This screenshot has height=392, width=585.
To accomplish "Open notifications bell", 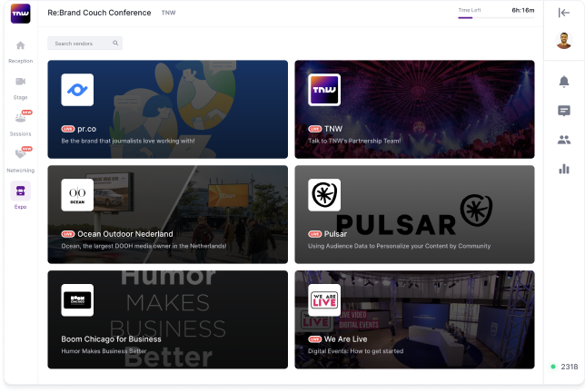I will [x=563, y=82].
